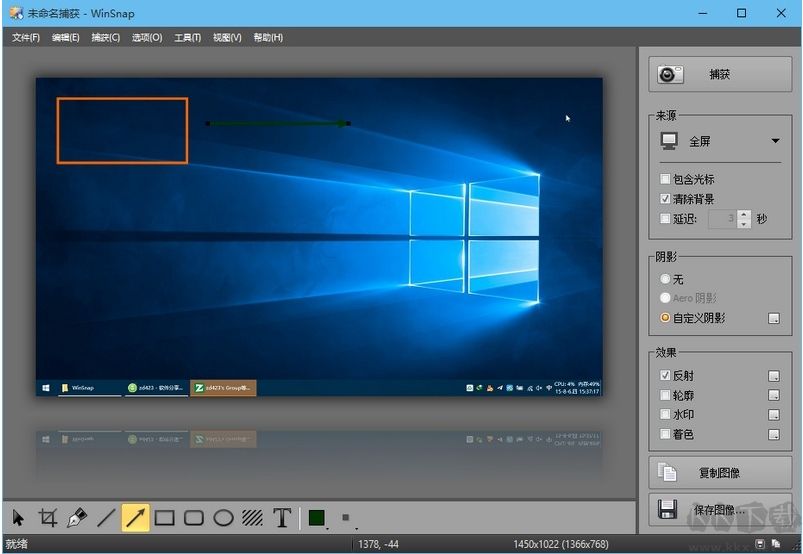Select the Crop tool
Image resolution: width=803 pixels, height=554 pixels.
[x=47, y=518]
